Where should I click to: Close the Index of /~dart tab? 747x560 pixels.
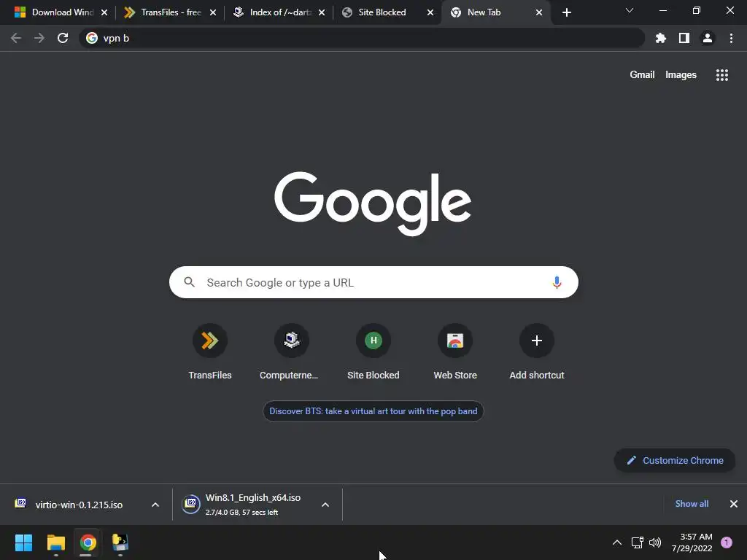point(322,12)
